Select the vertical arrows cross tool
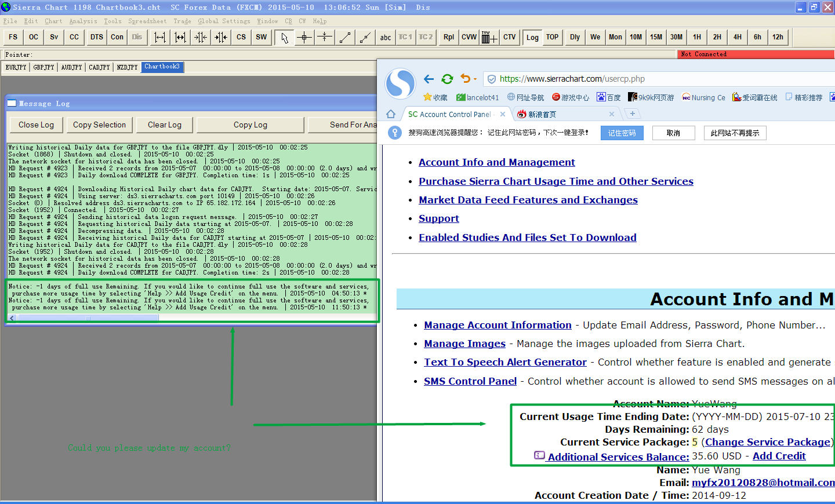This screenshot has height=504, width=835. click(x=325, y=37)
